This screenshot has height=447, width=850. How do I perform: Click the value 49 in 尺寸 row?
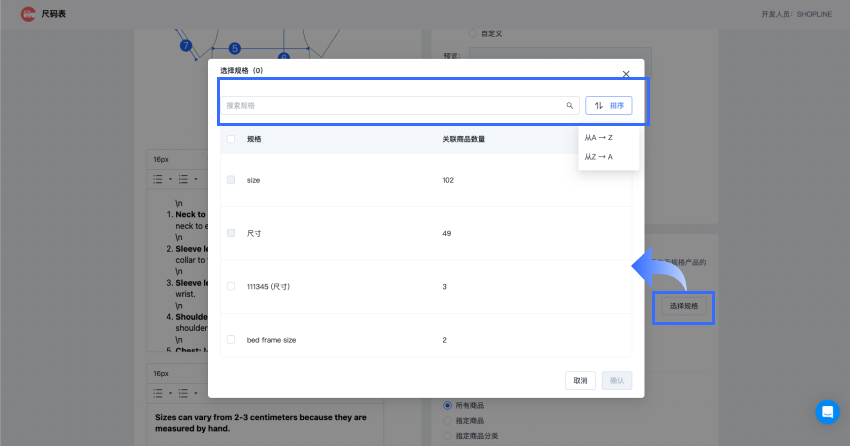pos(447,233)
